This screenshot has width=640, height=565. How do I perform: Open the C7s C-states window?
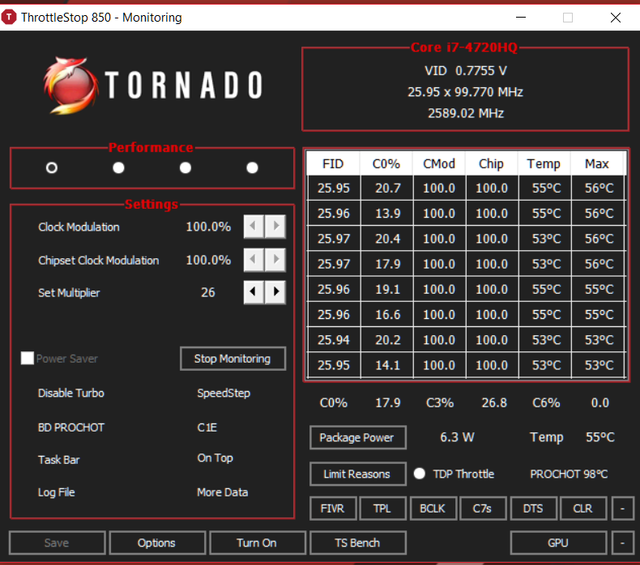(483, 508)
